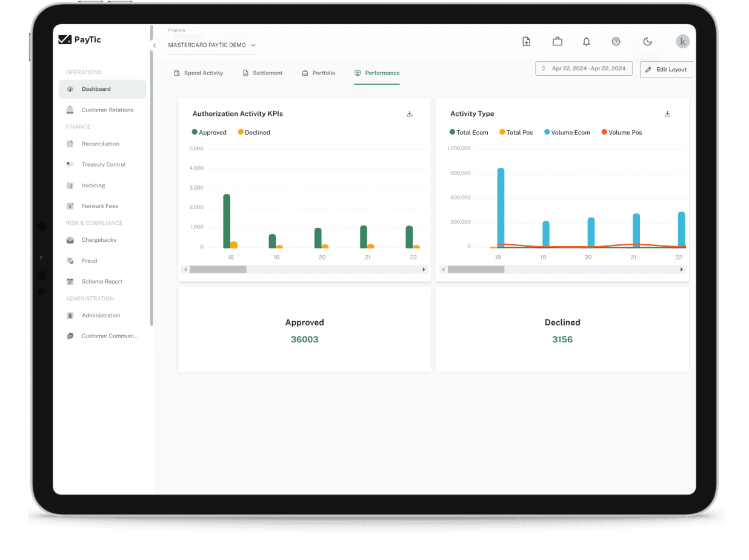Toggle the Declined legend series
The width and height of the screenshot is (749, 560).
point(254,132)
